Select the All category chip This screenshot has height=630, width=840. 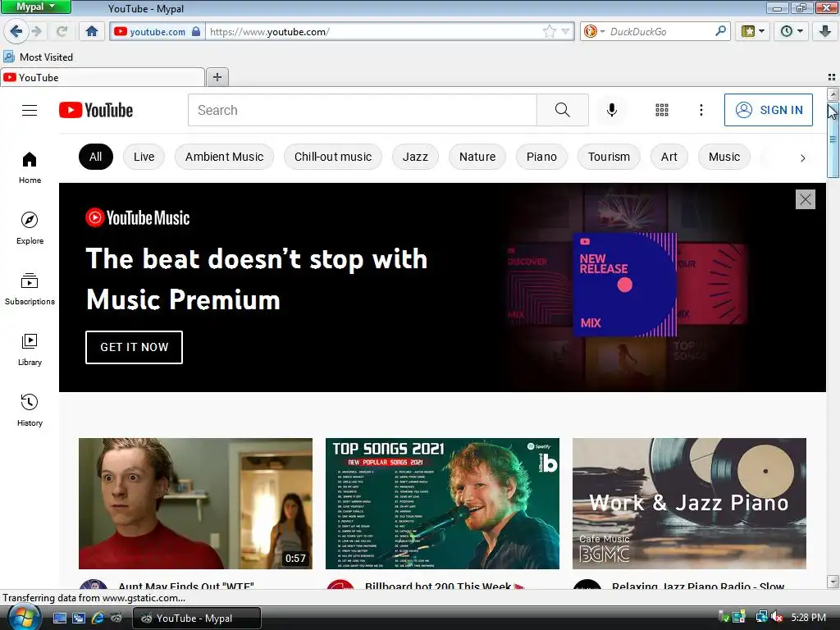coord(96,157)
